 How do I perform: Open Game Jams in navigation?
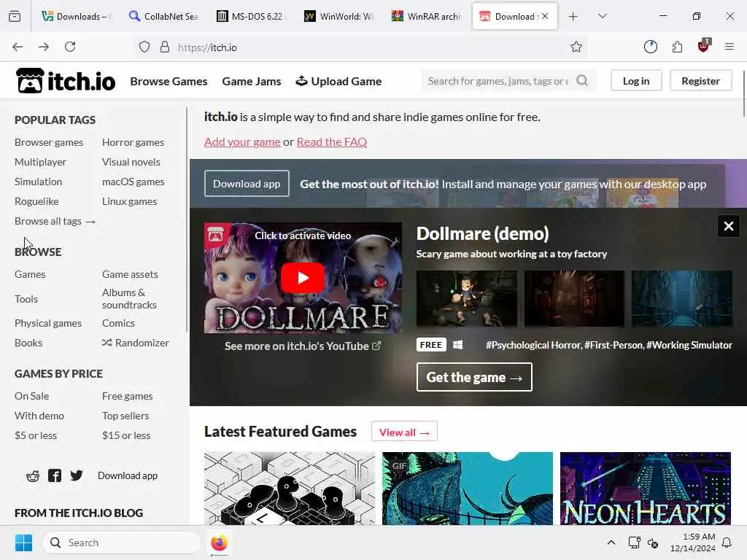click(252, 82)
